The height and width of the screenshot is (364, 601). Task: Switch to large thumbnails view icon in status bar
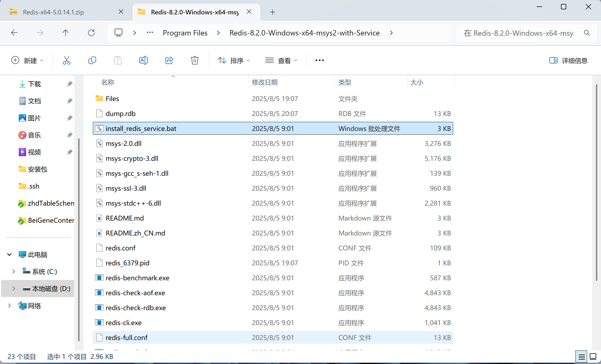[593, 357]
